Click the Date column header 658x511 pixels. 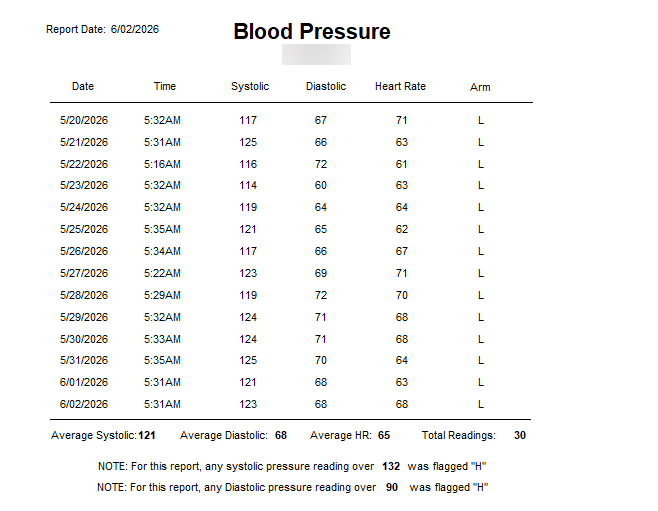(83, 86)
